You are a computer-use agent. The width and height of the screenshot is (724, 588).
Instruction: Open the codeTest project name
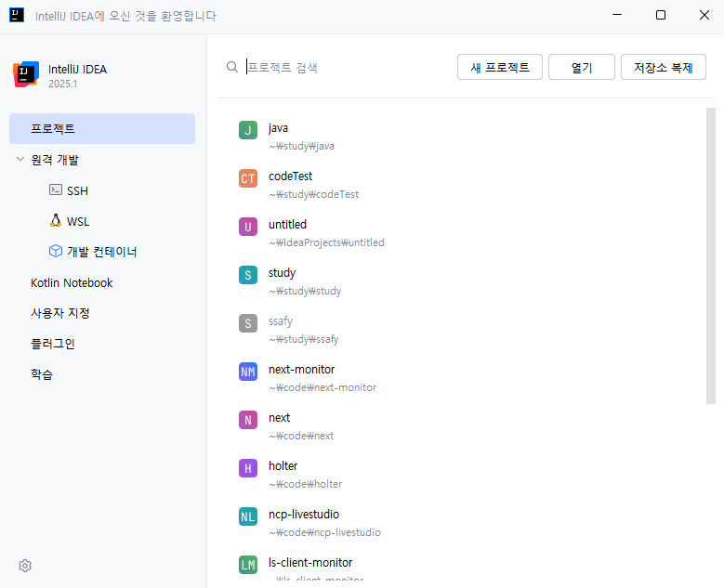pyautogui.click(x=290, y=176)
